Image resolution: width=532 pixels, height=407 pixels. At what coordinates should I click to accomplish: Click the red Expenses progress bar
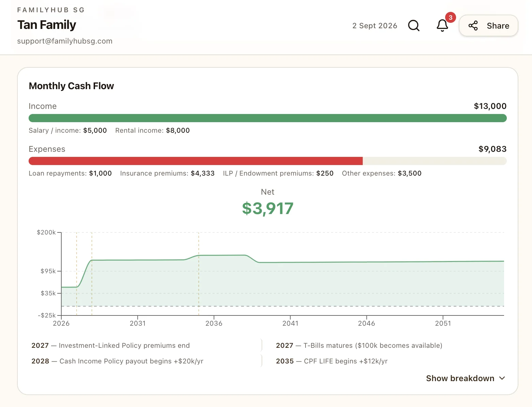click(196, 161)
